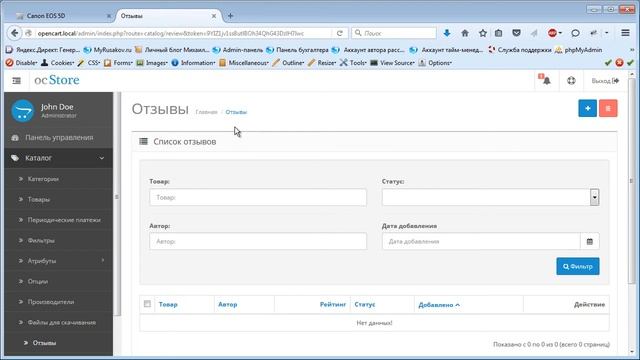Open the chat speech bubble icon
This screenshot has height=360, width=640.
pos(575,33)
